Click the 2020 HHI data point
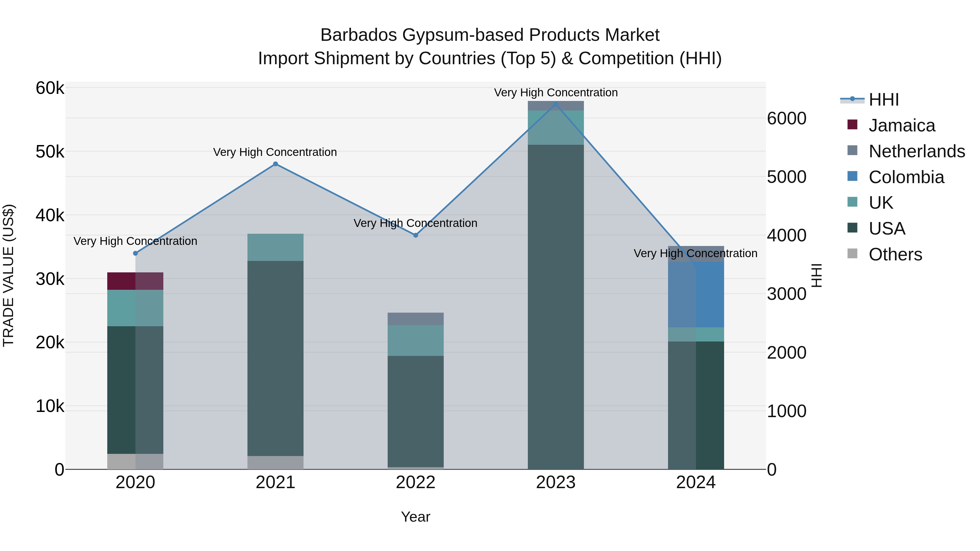This screenshot has width=980, height=551. (x=136, y=253)
